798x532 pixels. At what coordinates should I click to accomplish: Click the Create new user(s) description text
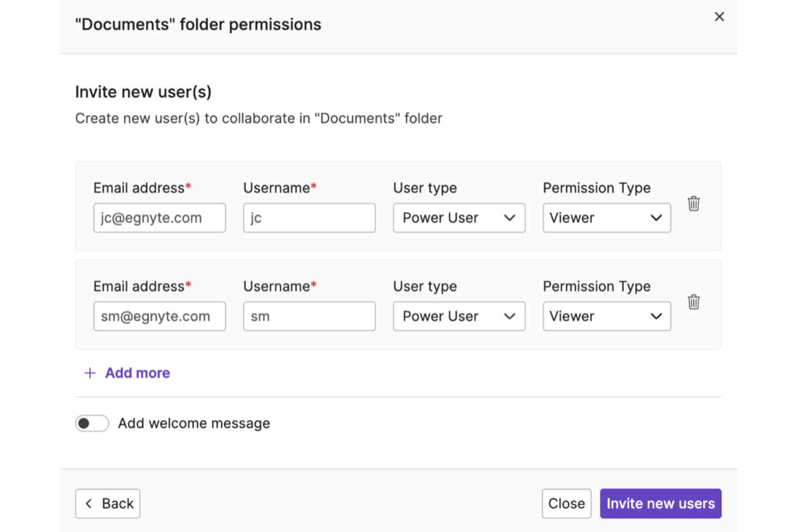[x=259, y=119]
